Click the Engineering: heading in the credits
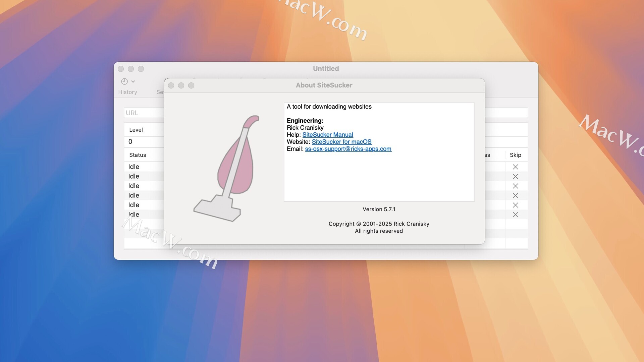The height and width of the screenshot is (362, 644). (305, 121)
